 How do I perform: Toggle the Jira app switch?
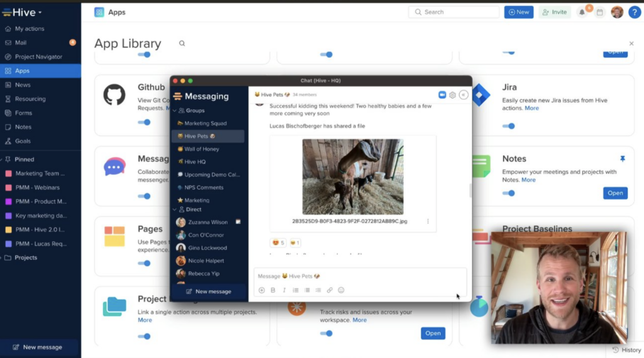[x=508, y=126]
